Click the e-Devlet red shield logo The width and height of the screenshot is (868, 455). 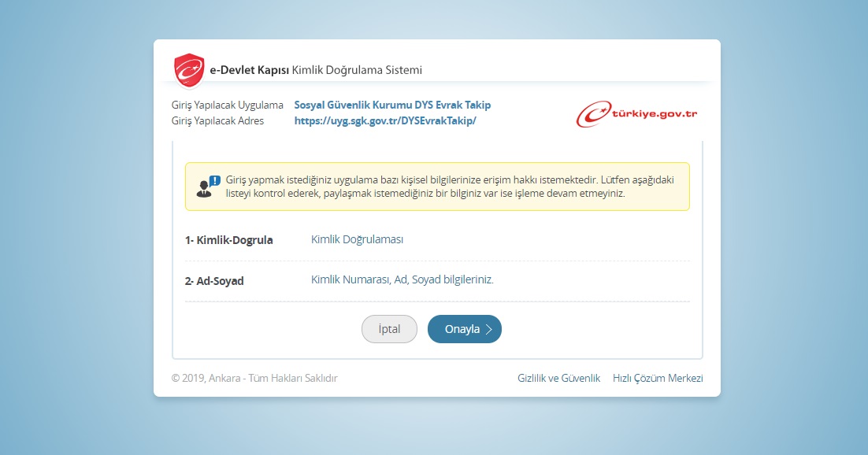pyautogui.click(x=189, y=70)
